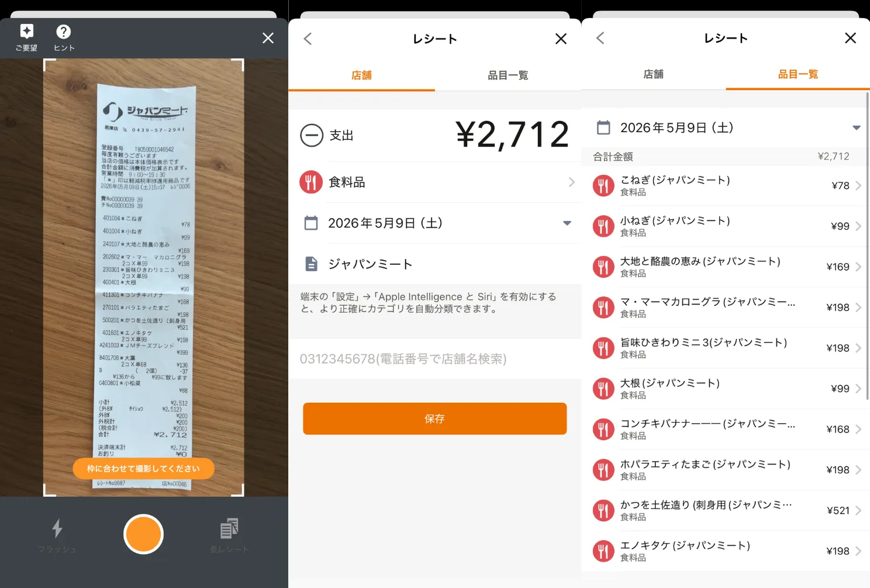The height and width of the screenshot is (588, 870).
Task: Tap the orange shutter button
Action: 143,534
